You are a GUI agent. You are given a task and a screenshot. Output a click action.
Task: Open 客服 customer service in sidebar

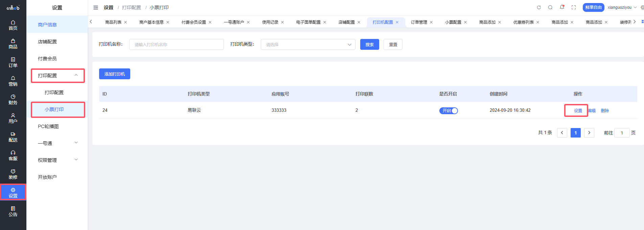(13, 155)
